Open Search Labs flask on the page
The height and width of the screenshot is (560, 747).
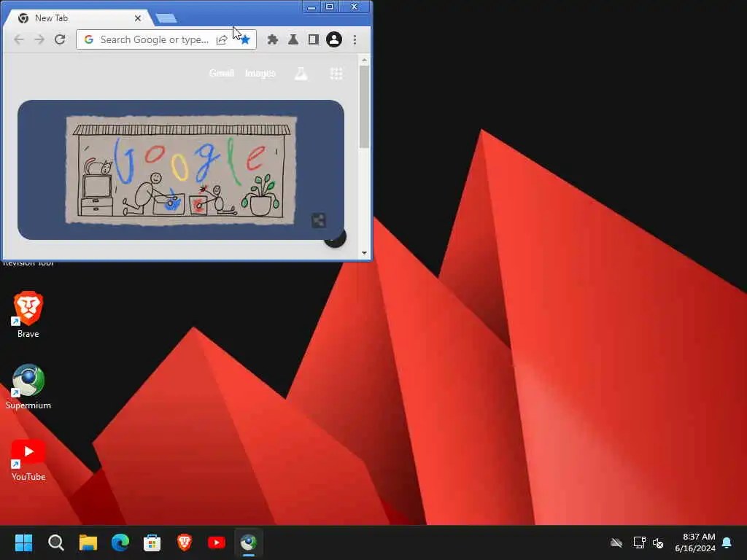click(301, 74)
